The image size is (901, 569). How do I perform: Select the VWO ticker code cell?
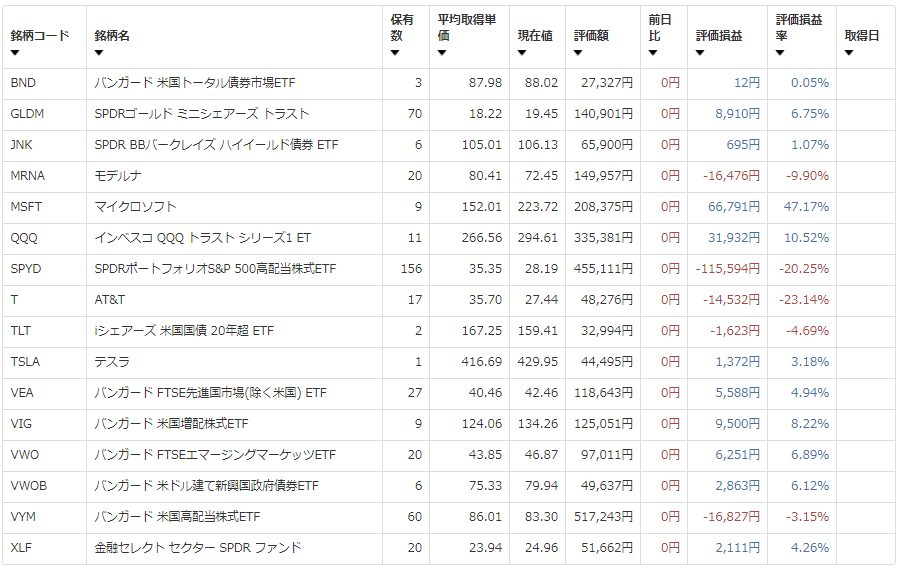[45, 456]
